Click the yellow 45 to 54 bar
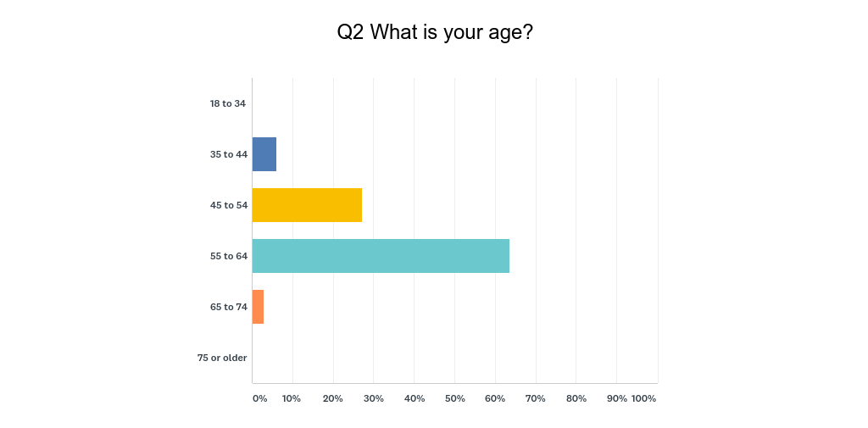This screenshot has height=428, width=868. click(x=307, y=205)
